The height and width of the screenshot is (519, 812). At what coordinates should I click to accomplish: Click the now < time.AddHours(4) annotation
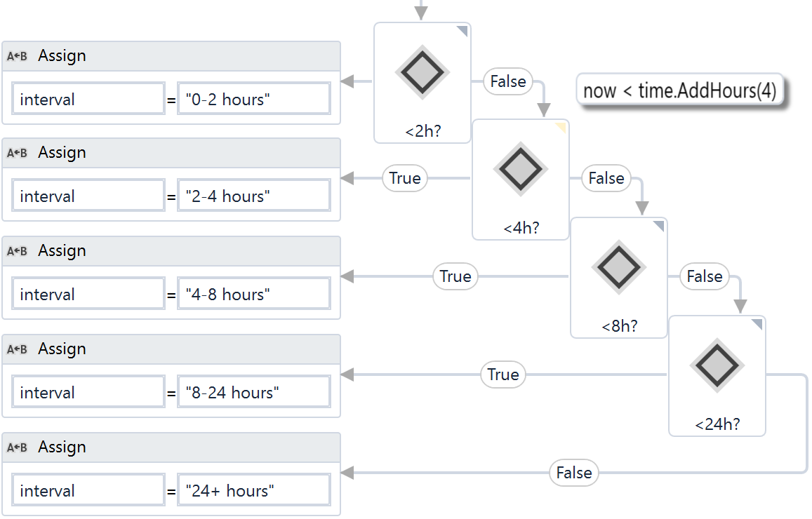tap(679, 90)
